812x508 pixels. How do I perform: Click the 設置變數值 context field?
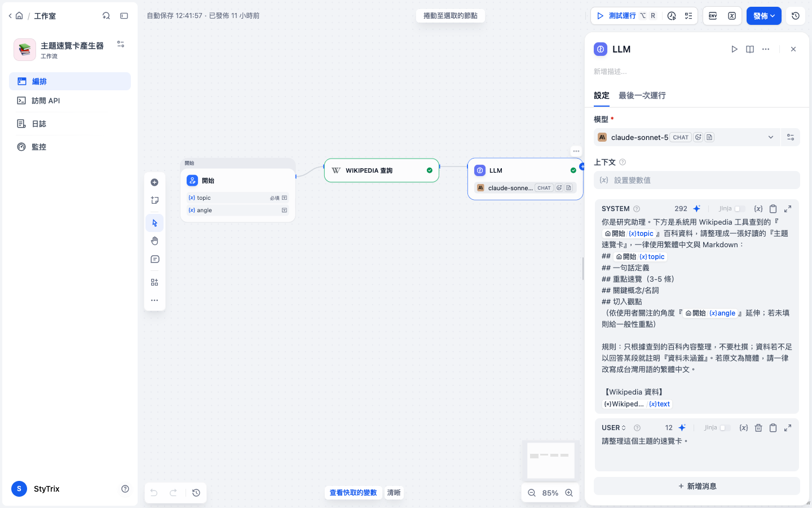(696, 180)
